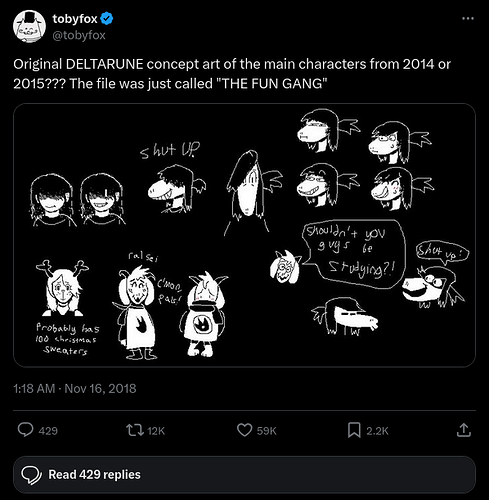Click the 12K retweet count
Image resolution: width=489 pixels, height=500 pixels.
[x=156, y=431]
